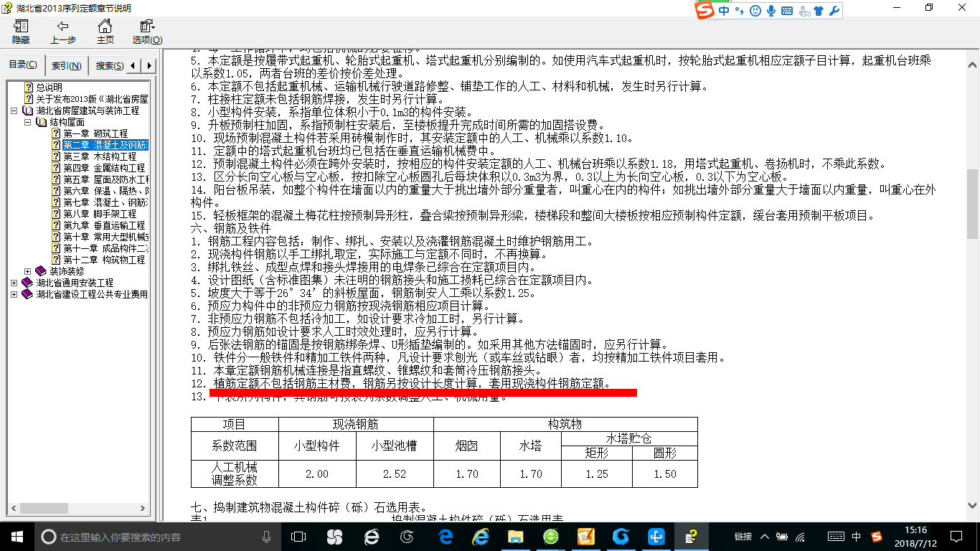Viewport: 980px width, 551px height.
Task: Select 第五章 屋面及防水工程 in the tree
Action: tap(105, 179)
